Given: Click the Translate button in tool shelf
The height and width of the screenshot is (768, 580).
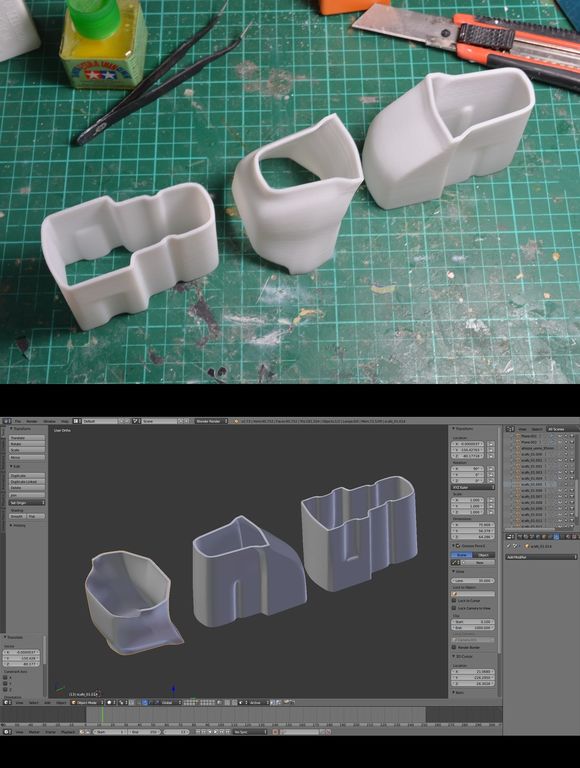Looking at the screenshot, I should pos(27,438).
